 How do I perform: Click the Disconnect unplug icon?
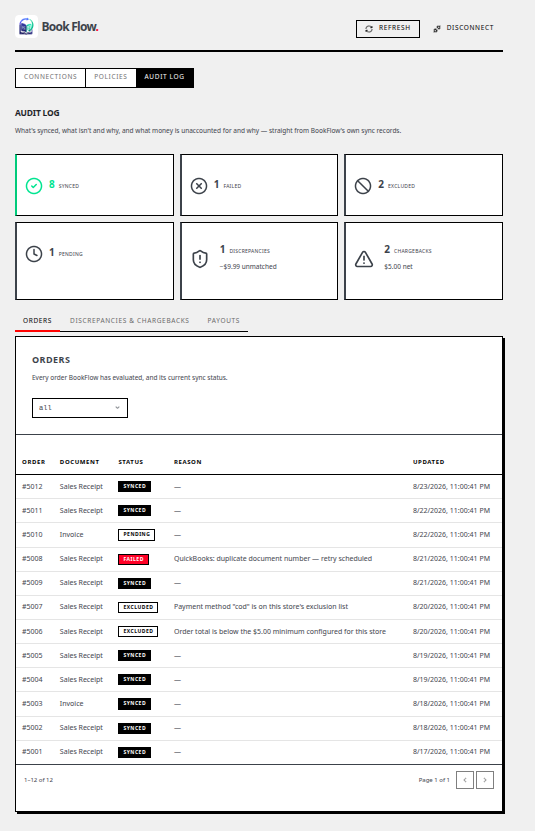coord(437,29)
